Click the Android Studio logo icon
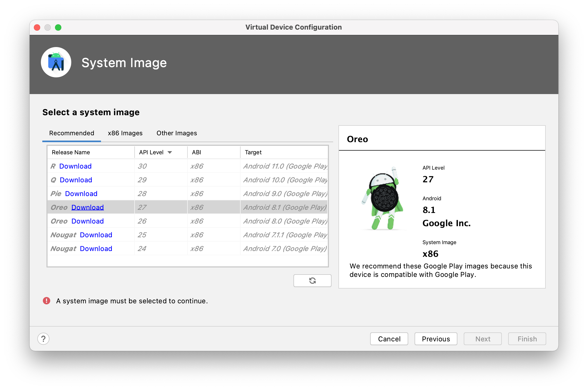Screen dimensions: 588x390 coord(56,62)
